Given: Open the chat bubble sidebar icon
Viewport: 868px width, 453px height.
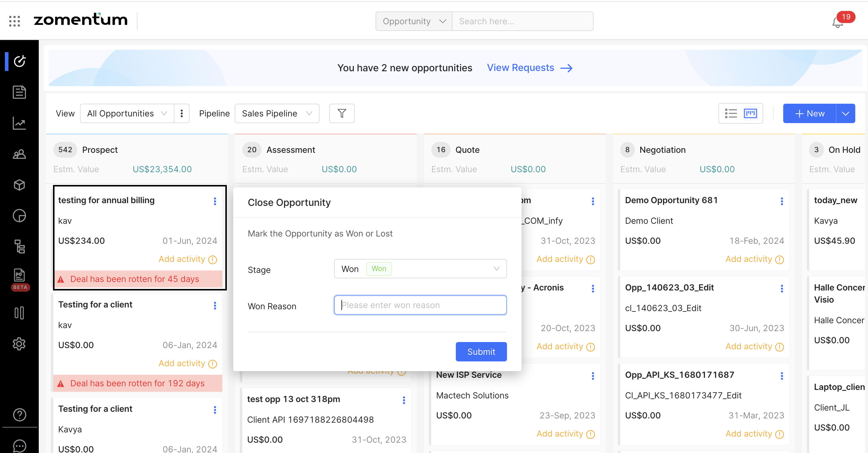Looking at the screenshot, I should [x=19, y=446].
